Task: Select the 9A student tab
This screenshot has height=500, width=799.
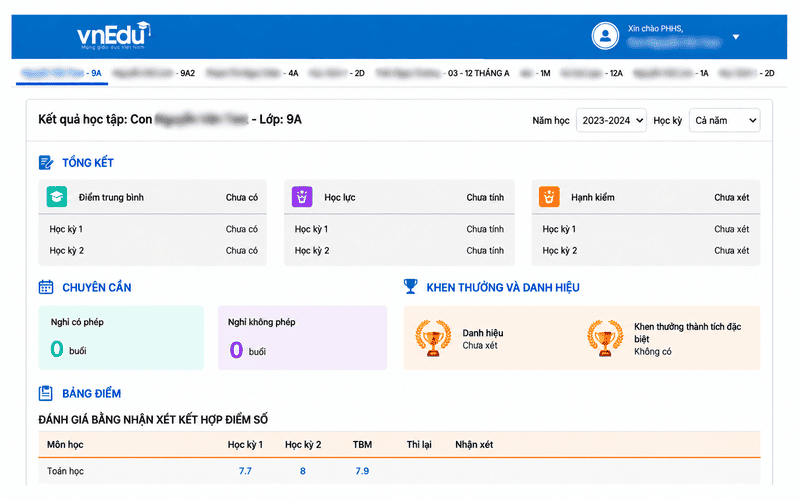Action: pos(62,73)
